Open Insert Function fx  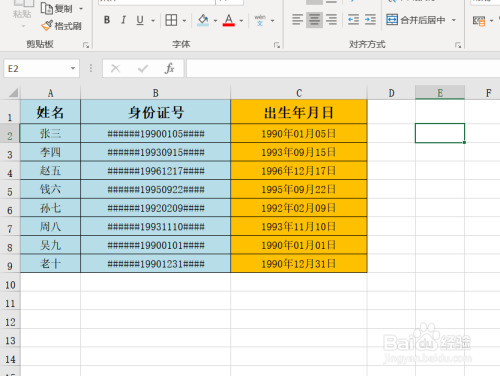pos(169,69)
